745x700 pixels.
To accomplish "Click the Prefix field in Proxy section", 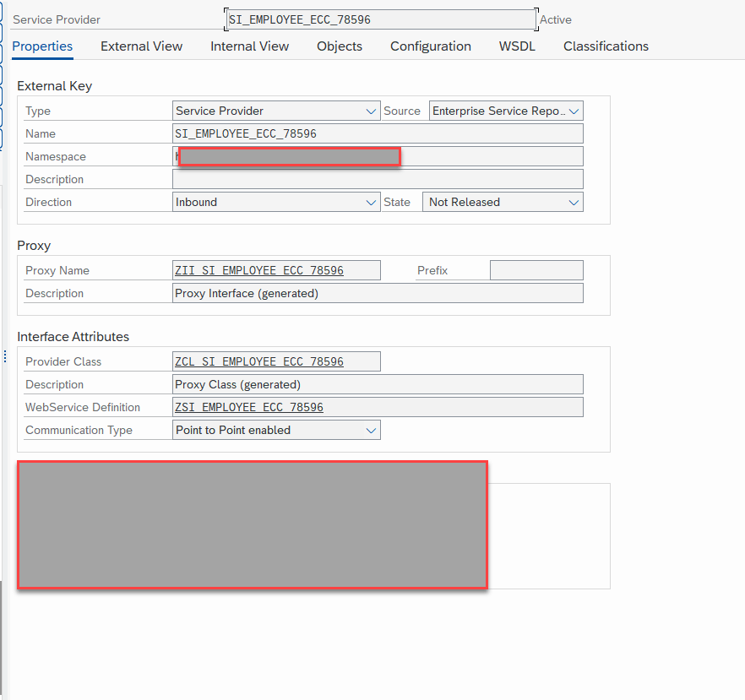I will pyautogui.click(x=536, y=271).
